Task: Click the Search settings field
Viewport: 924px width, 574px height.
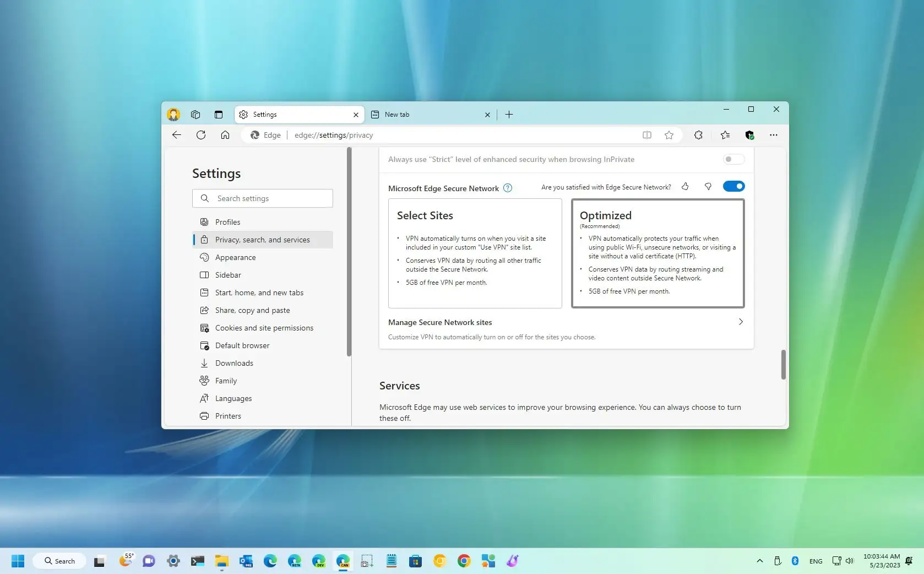Action: 262,198
